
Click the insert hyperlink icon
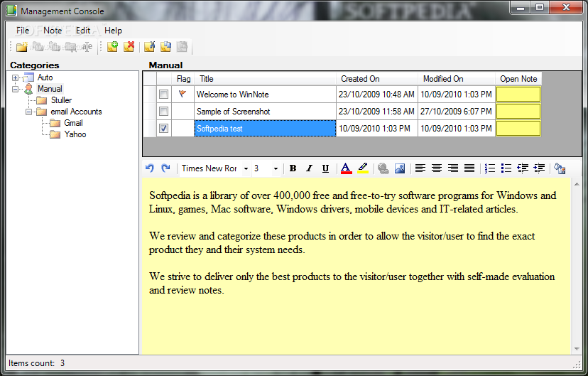[383, 168]
